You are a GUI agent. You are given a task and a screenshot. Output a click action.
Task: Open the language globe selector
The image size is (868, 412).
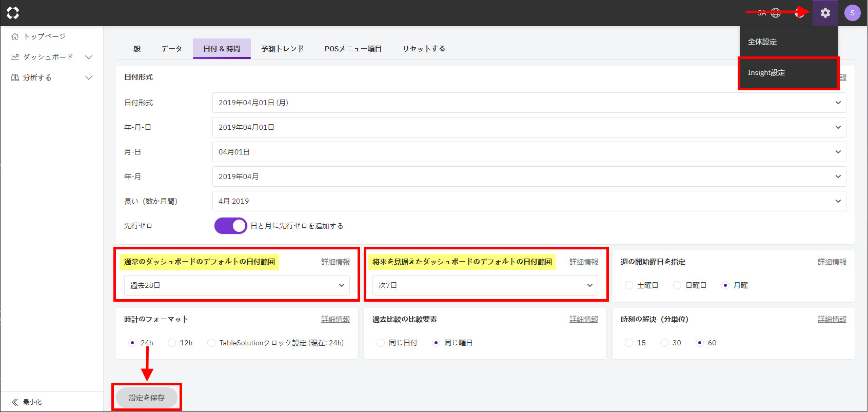pos(776,13)
